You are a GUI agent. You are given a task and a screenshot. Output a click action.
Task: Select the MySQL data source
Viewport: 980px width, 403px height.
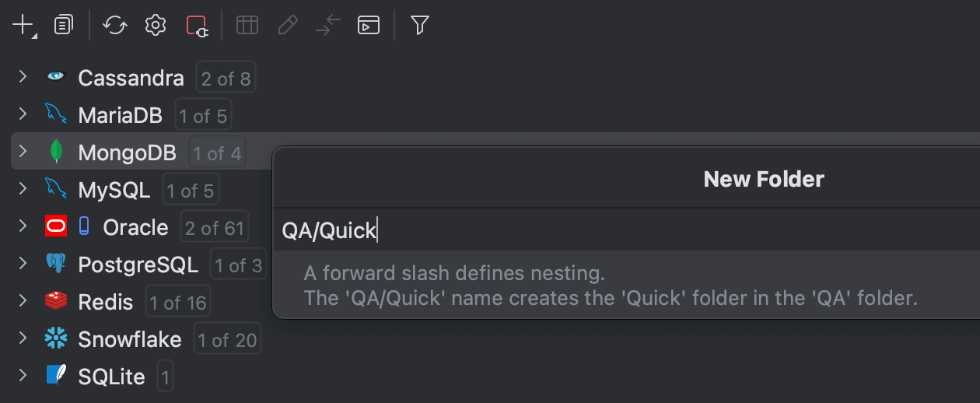pyautogui.click(x=114, y=190)
